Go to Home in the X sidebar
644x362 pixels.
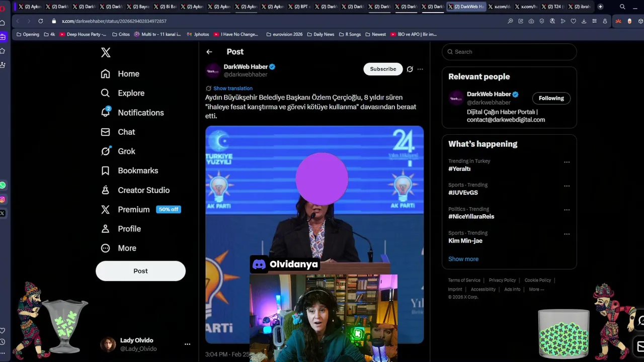click(120, 74)
